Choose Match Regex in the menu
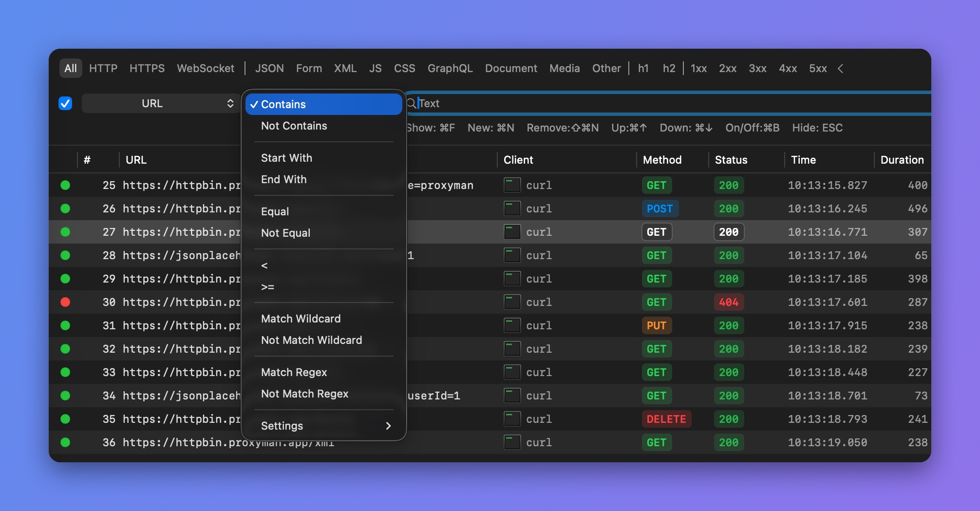The width and height of the screenshot is (980, 511). pyautogui.click(x=324, y=372)
